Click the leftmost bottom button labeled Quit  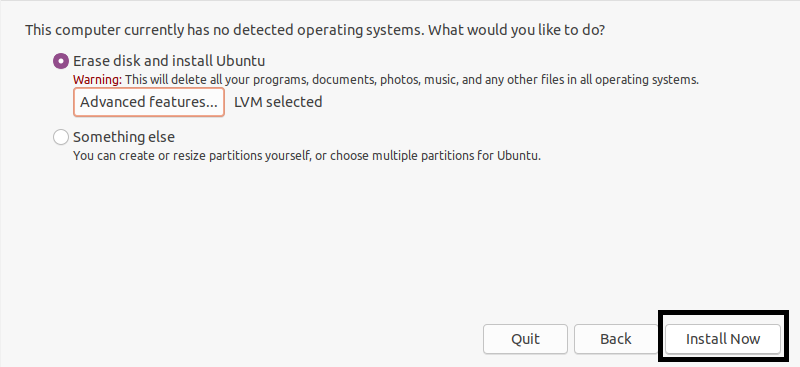526,339
